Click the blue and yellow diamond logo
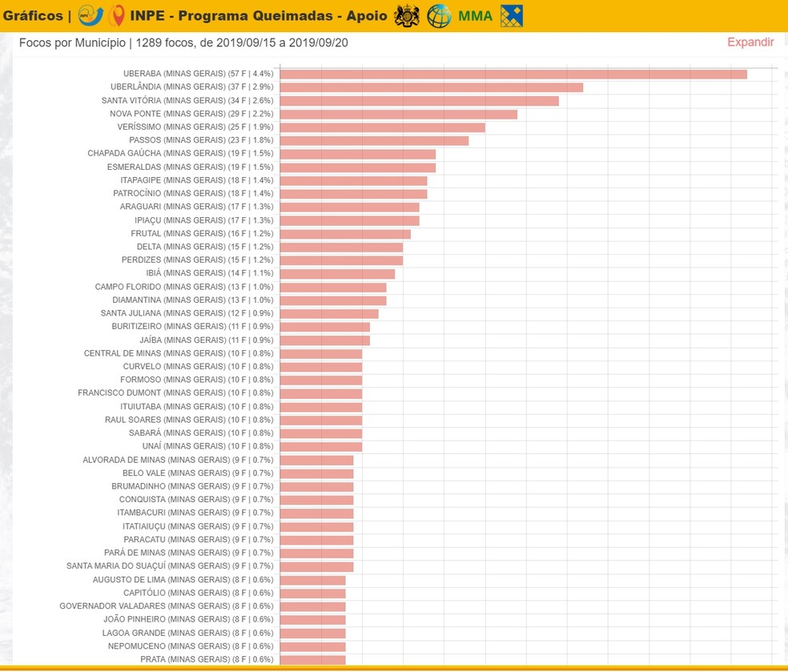 pos(512,15)
